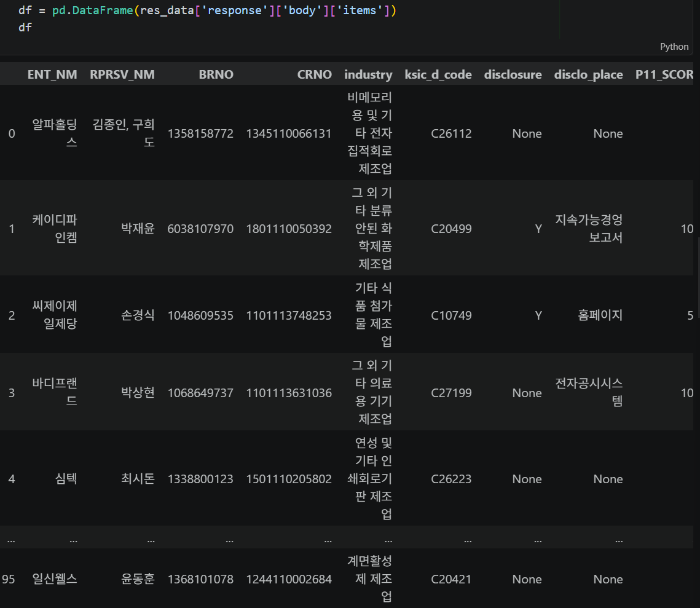Click CRNO value 1244110002684

[289, 580]
